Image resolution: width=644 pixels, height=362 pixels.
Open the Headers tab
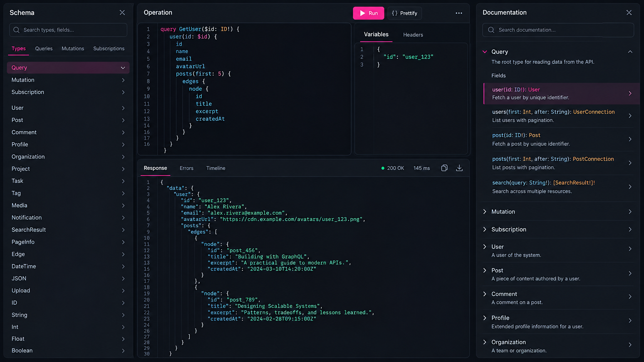point(413,35)
